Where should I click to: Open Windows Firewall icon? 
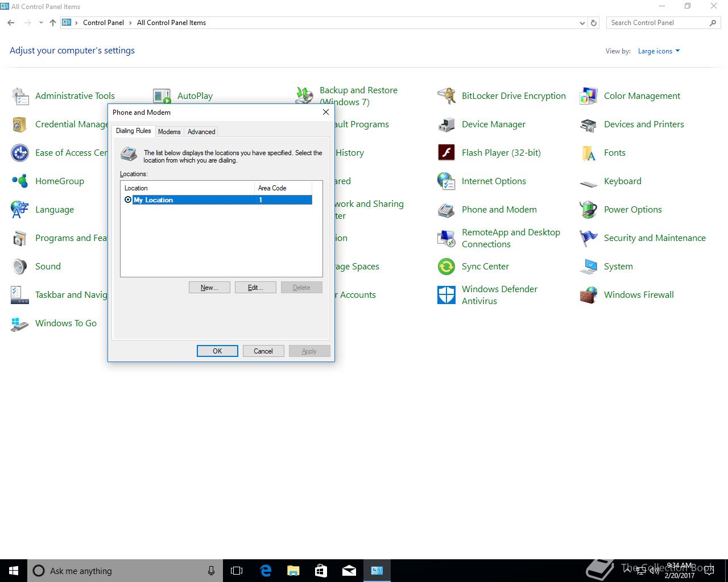point(589,295)
